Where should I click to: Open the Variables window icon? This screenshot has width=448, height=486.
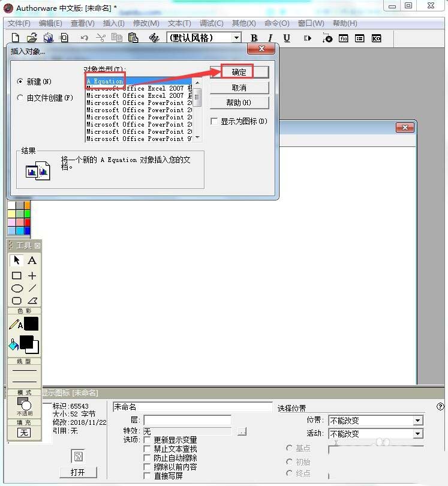pyautogui.click(x=360, y=38)
